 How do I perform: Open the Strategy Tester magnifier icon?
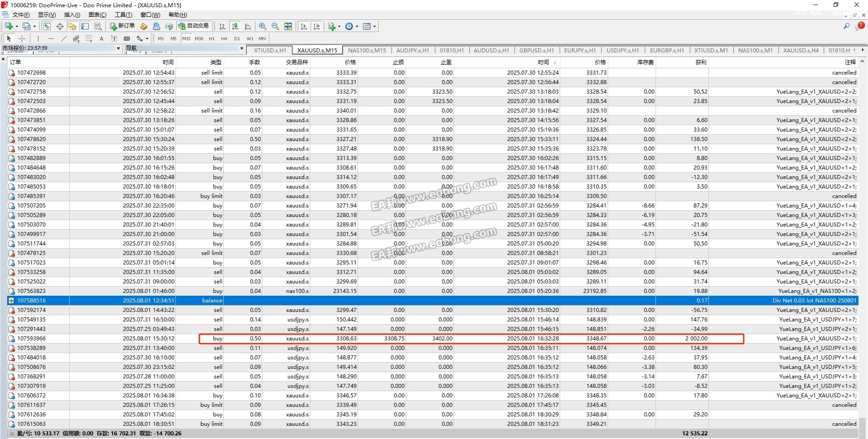98,26
